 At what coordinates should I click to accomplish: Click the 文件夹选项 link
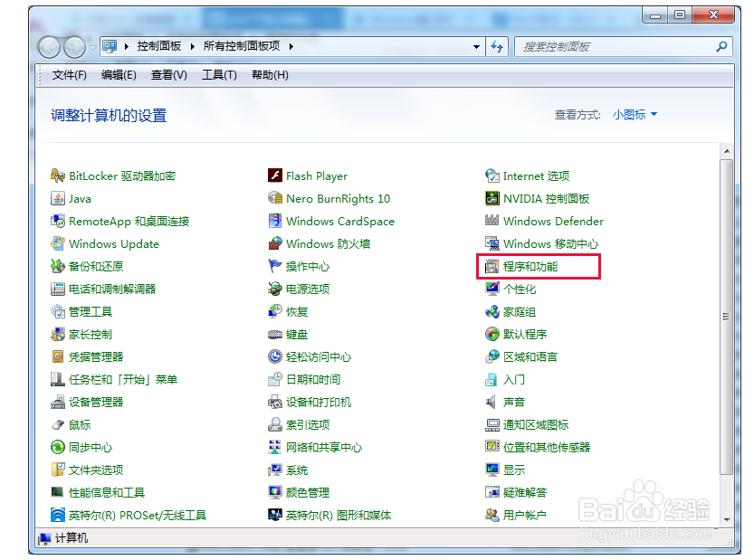96,470
